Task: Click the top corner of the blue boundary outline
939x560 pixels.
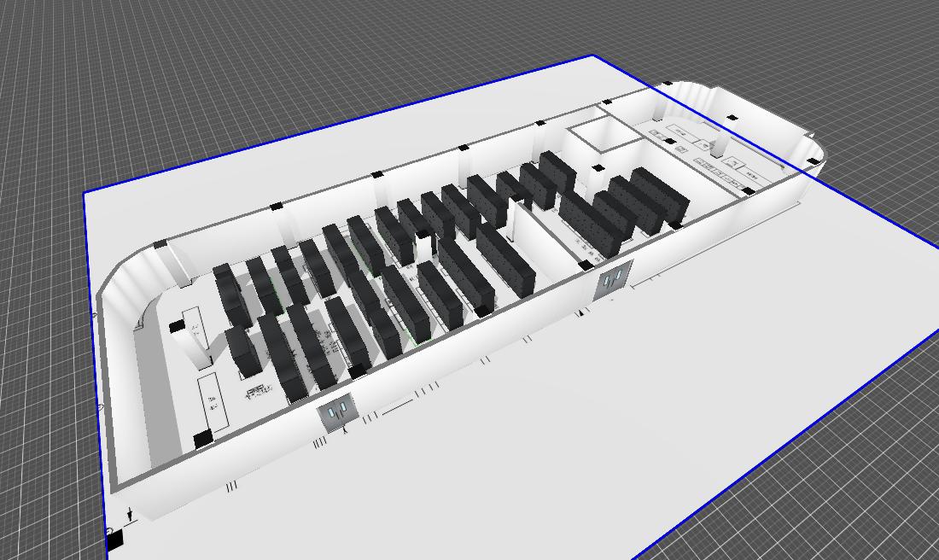Action: coord(593,56)
